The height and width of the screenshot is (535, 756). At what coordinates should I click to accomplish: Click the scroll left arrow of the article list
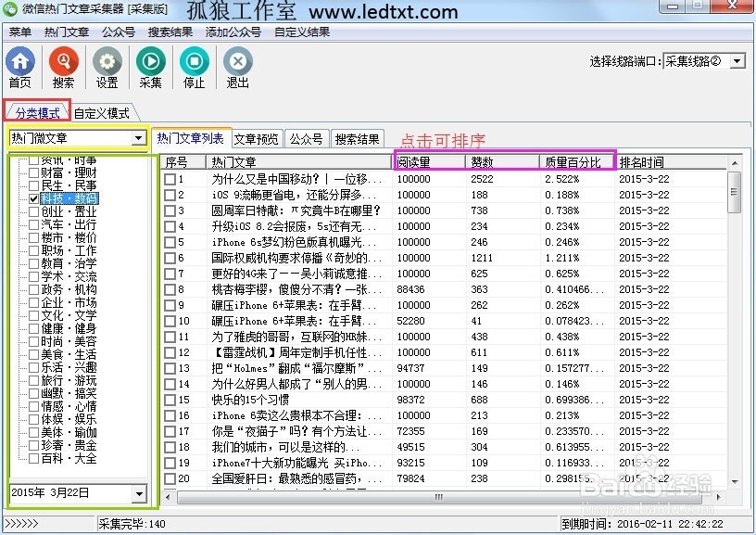168,497
